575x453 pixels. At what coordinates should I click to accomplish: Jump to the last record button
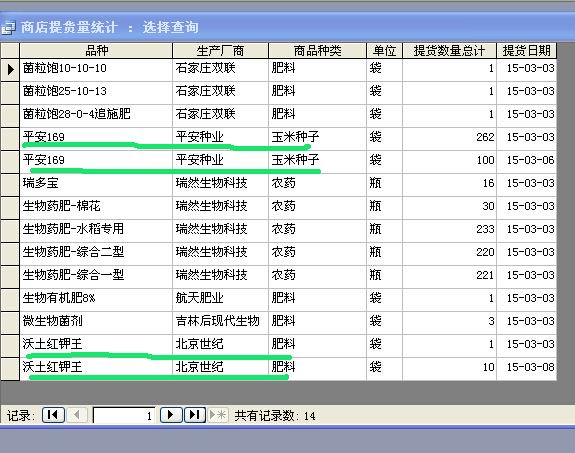point(194,415)
